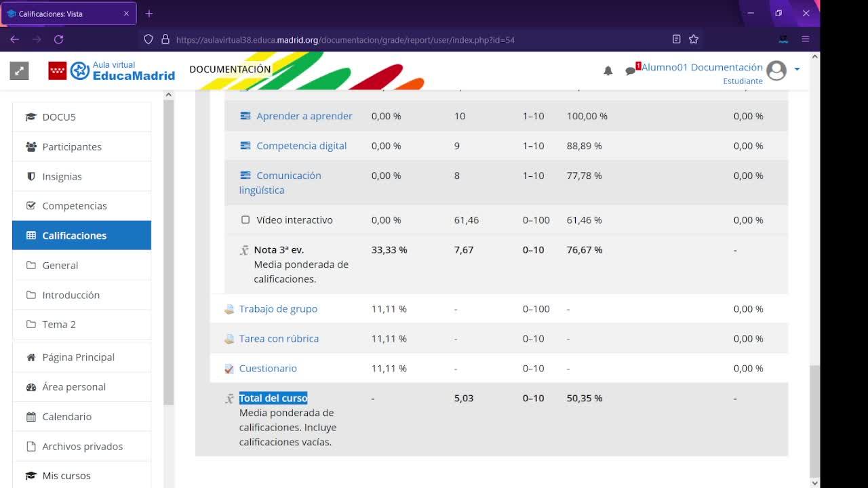Open the Cuestionario link

click(x=268, y=369)
